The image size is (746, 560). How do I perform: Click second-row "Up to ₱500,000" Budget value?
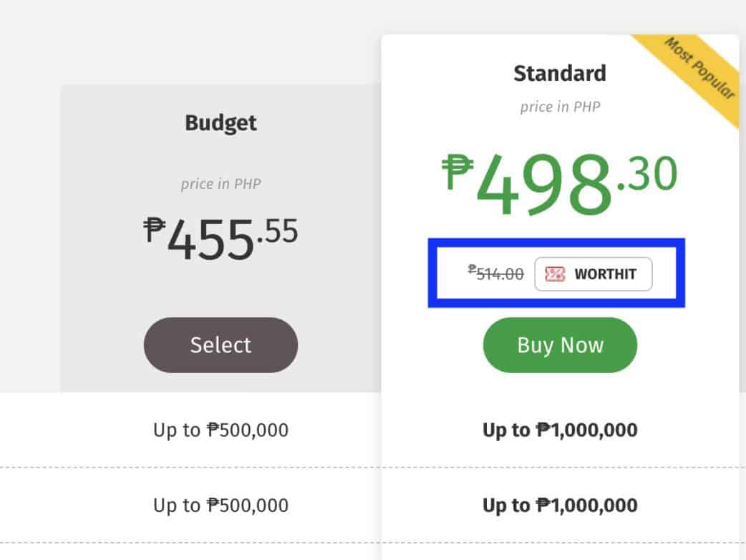pos(221,506)
